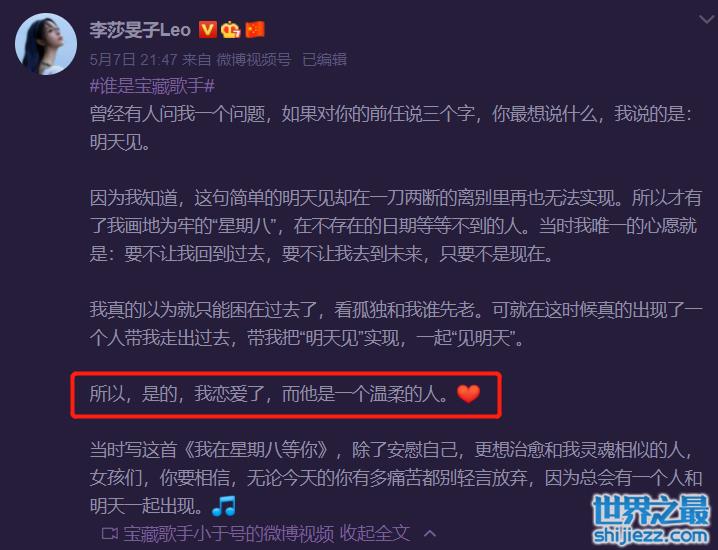The image size is (718, 550).
Task: Click the crown membership badge icon
Action: pos(231,30)
